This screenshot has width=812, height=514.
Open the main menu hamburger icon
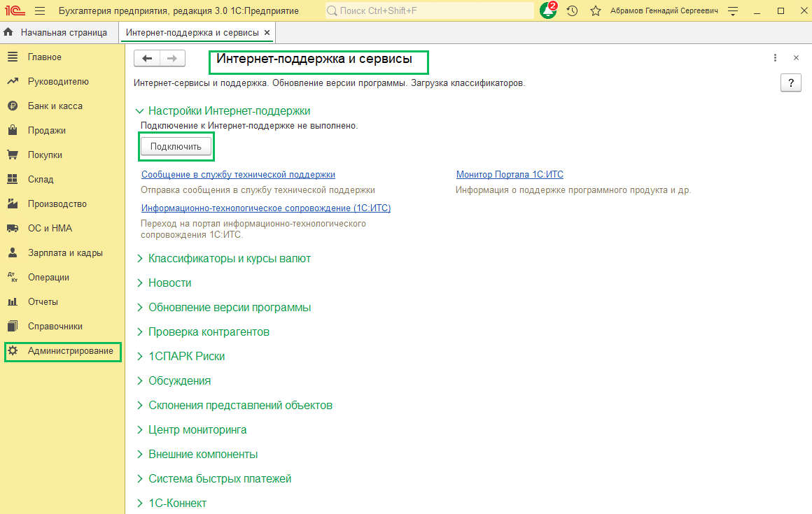pos(40,11)
